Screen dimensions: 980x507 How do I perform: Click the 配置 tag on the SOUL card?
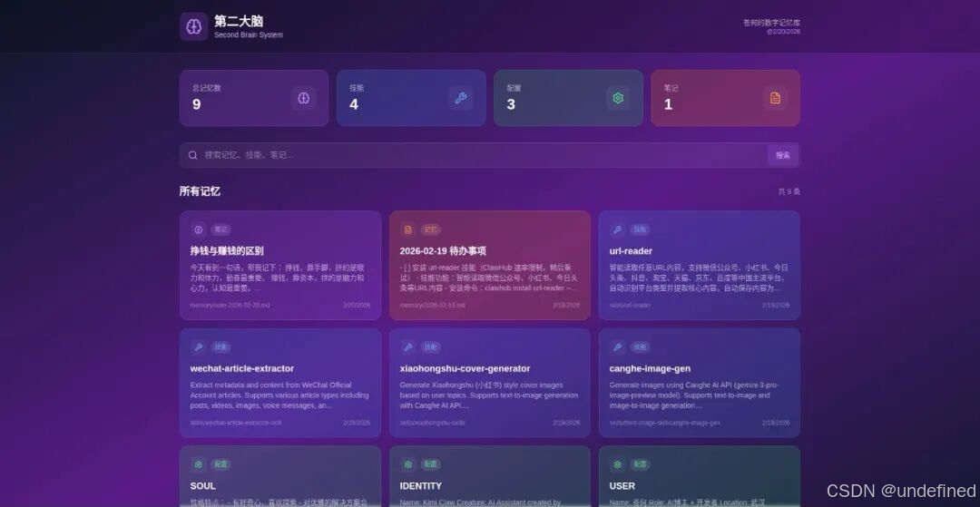tap(220, 464)
